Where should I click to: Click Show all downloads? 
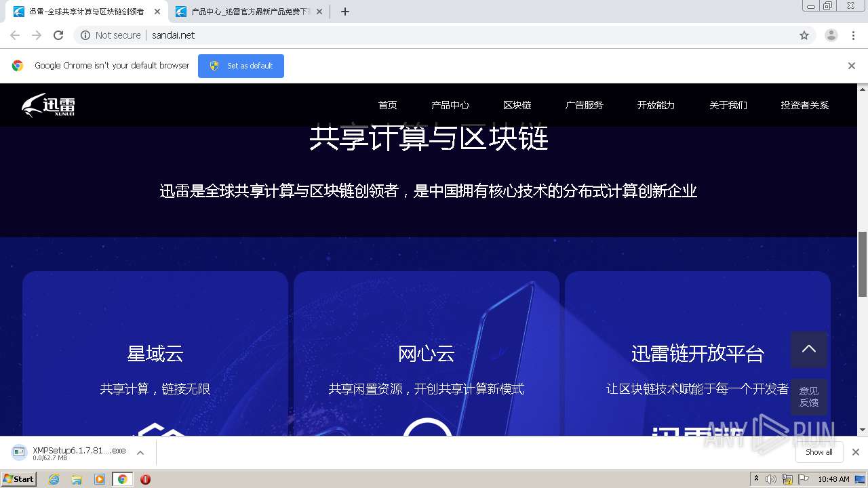819,452
